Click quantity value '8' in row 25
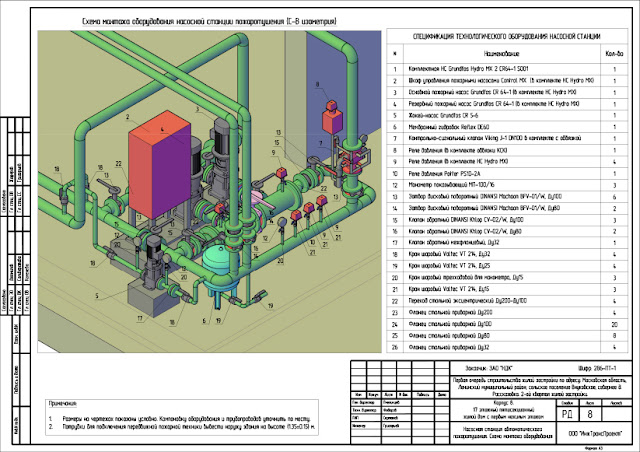 pyautogui.click(x=614, y=336)
